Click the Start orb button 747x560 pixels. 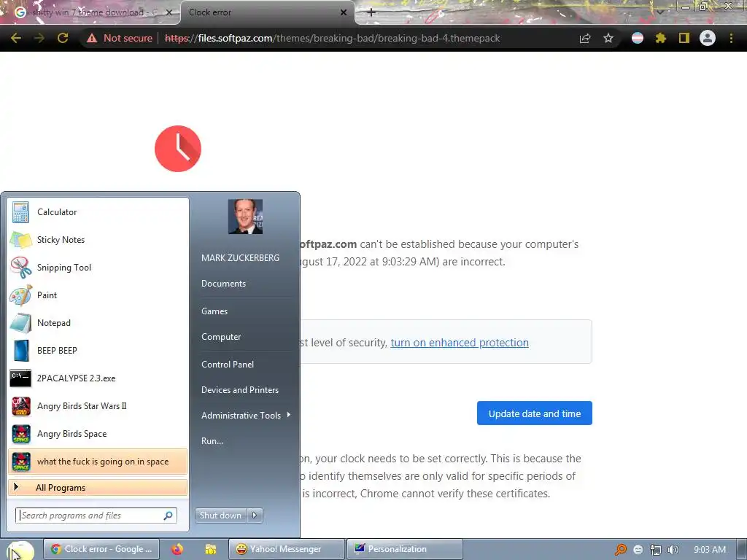pos(20,550)
